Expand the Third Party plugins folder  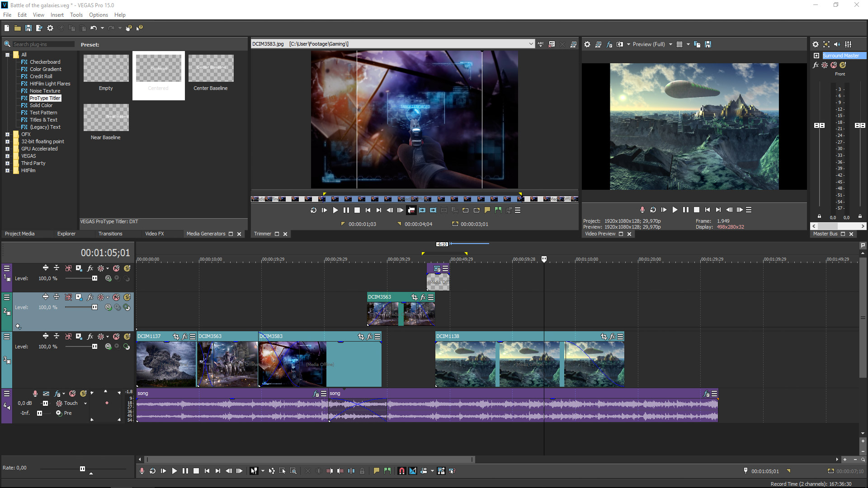[8, 163]
